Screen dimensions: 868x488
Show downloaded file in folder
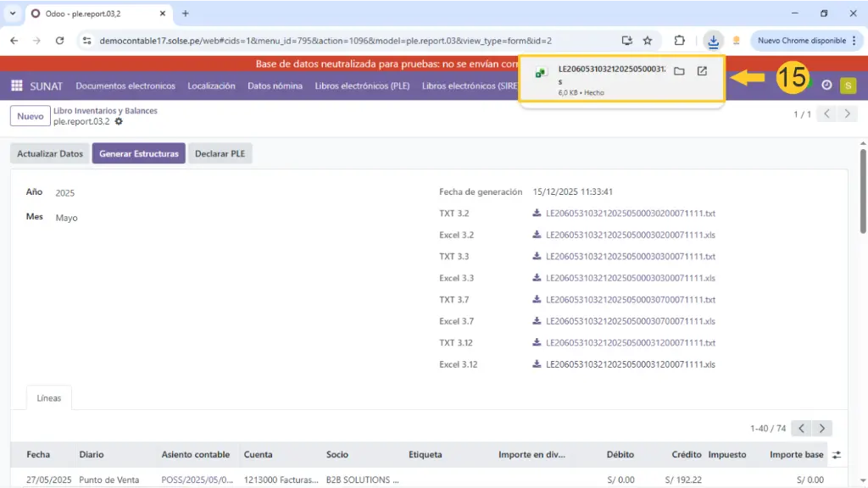(679, 71)
